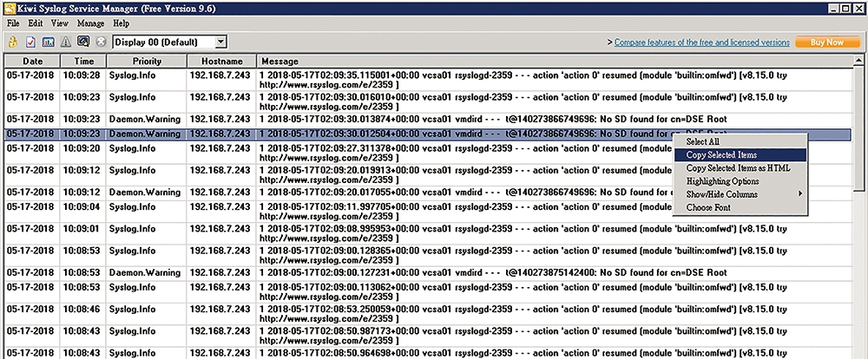The width and height of the screenshot is (868, 359).
Task: Click the message with timestamp 02:09:20.019913
Action: click(523, 175)
